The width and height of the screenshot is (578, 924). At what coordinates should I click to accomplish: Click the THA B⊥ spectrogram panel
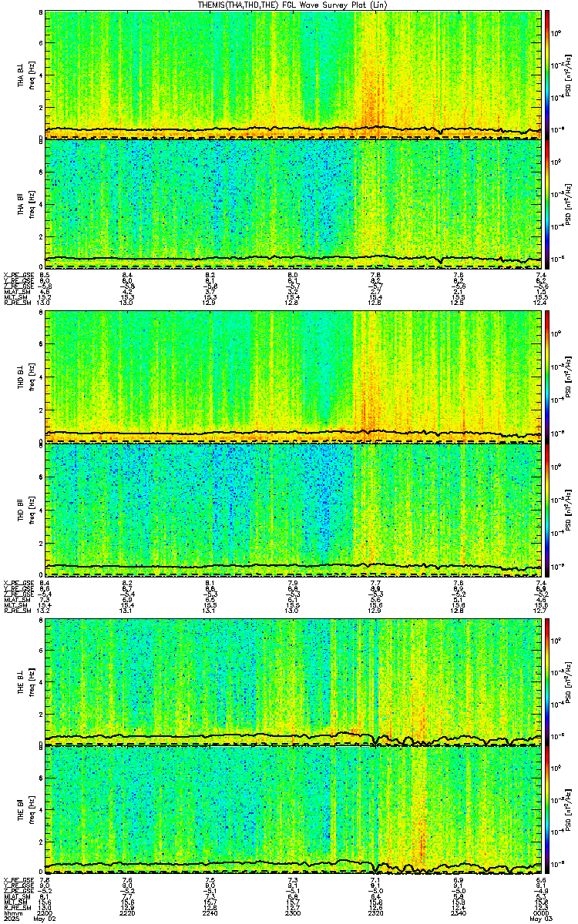pyautogui.click(x=293, y=74)
